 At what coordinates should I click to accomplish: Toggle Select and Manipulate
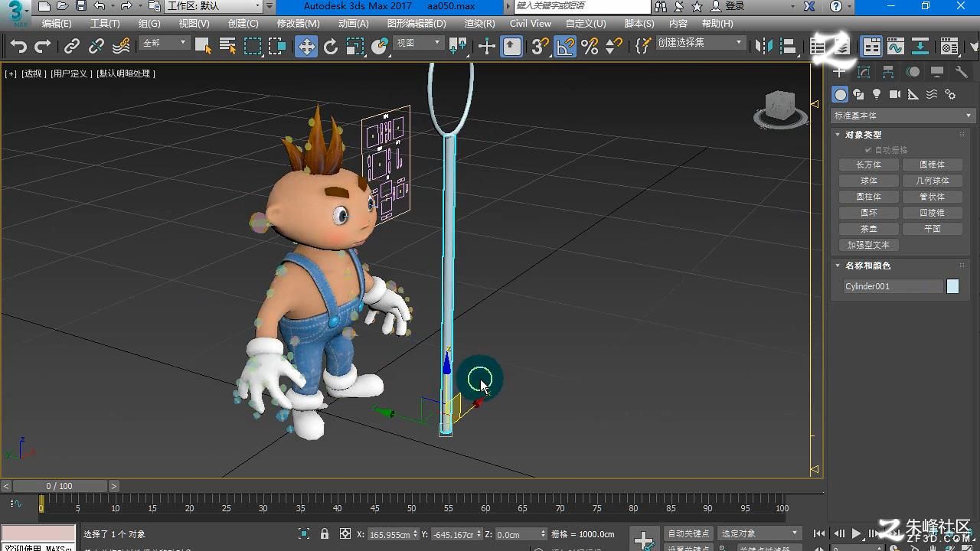tap(487, 47)
